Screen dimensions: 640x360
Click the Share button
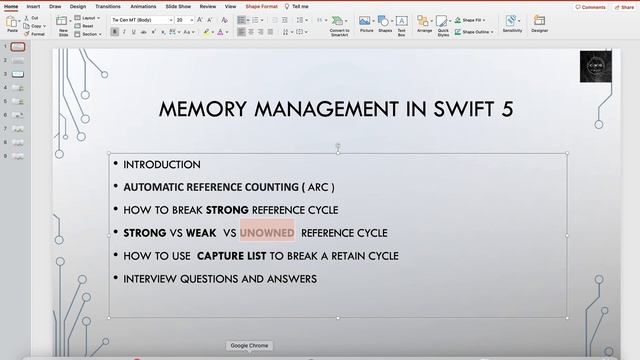pos(624,7)
